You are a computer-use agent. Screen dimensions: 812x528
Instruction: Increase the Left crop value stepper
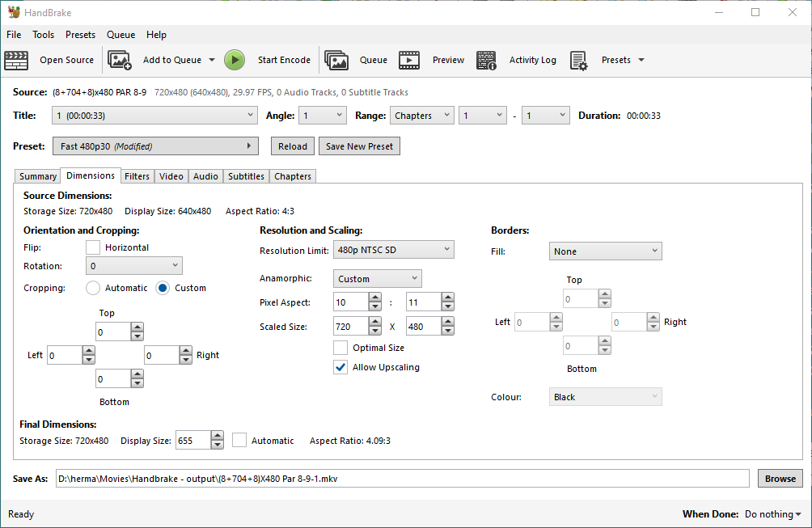tap(88, 350)
